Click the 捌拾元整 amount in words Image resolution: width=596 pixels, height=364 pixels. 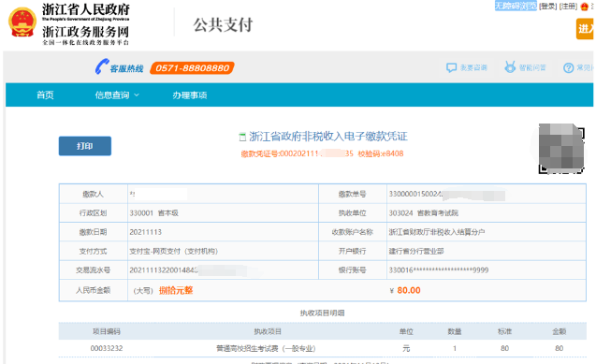click(176, 290)
